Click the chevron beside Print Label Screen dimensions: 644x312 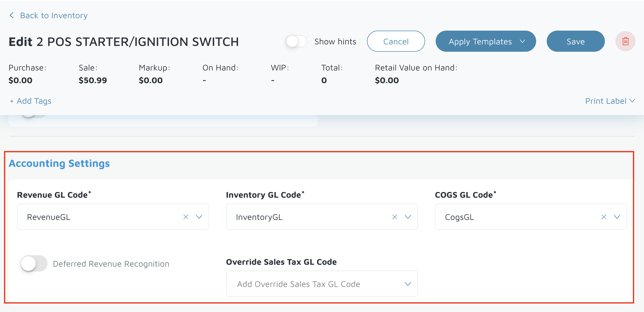click(x=632, y=101)
